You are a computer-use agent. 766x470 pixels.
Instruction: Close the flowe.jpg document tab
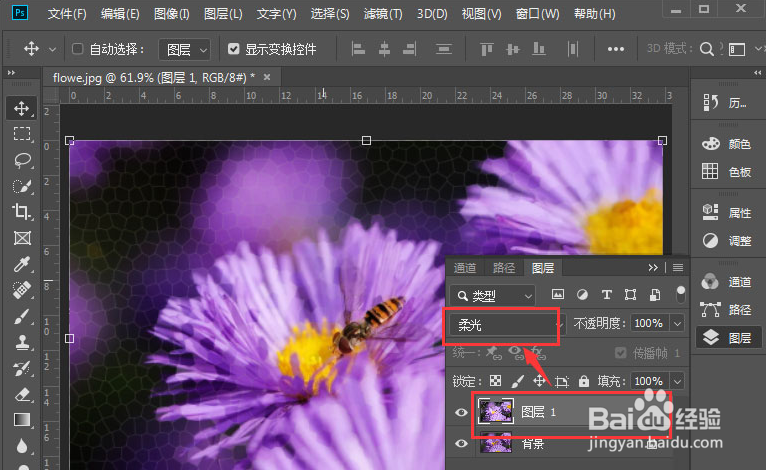pos(267,77)
